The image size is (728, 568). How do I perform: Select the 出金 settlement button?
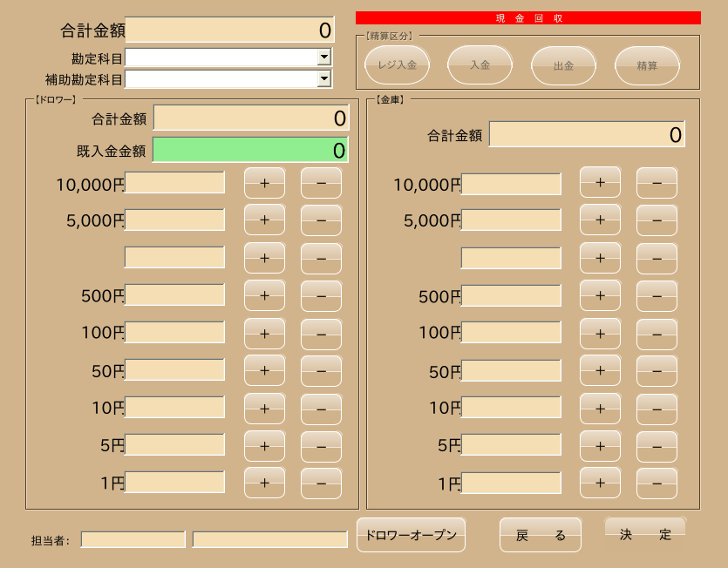[563, 65]
